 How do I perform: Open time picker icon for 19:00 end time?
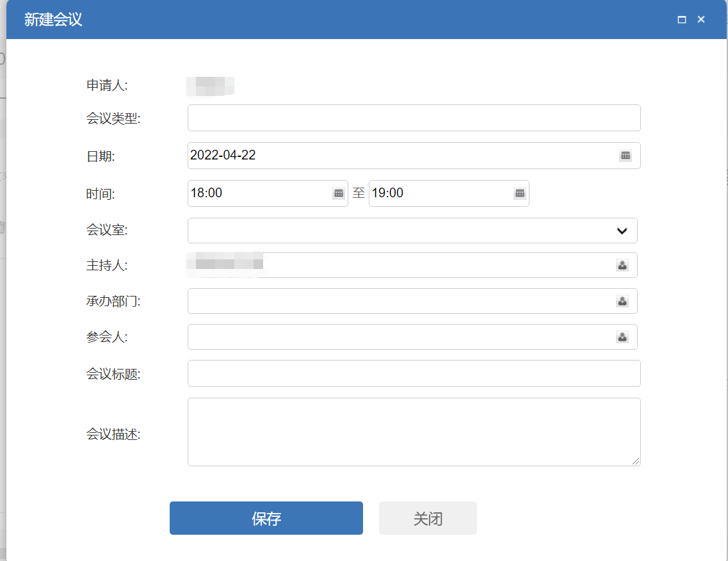(x=519, y=193)
